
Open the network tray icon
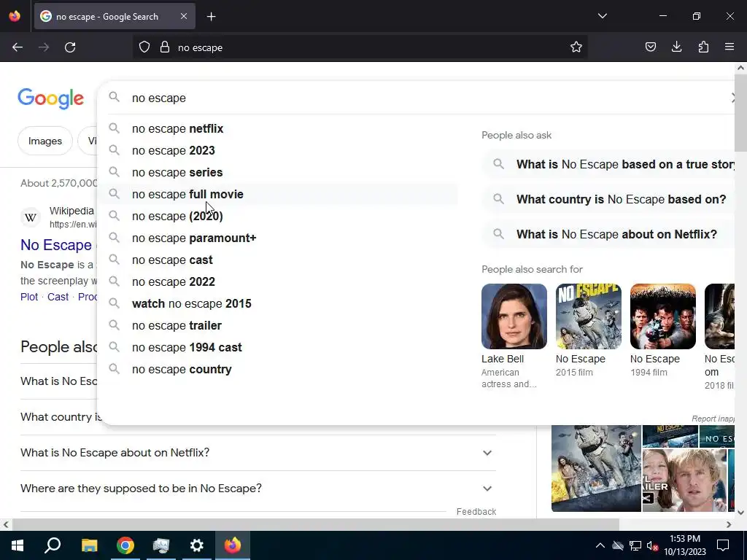click(x=635, y=545)
